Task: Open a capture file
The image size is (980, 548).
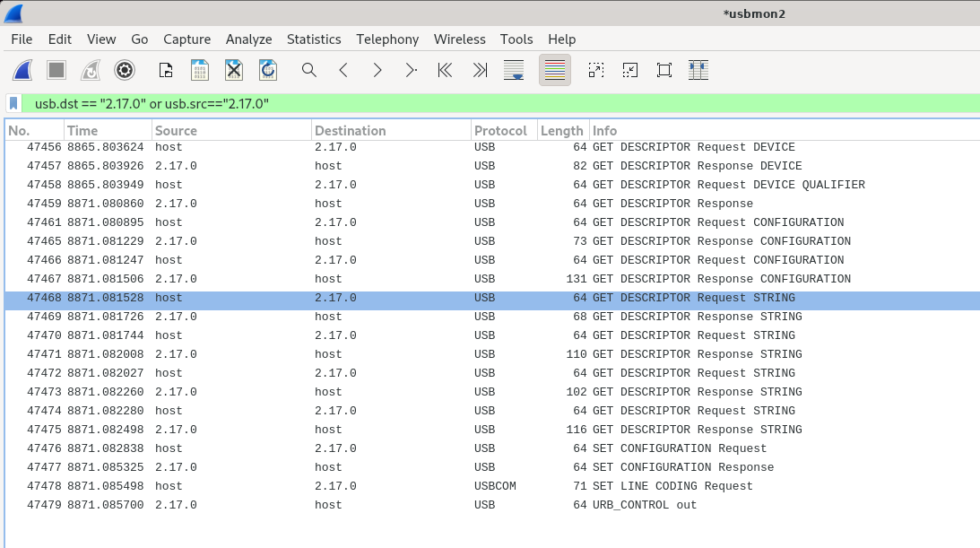Action: pyautogui.click(x=166, y=70)
